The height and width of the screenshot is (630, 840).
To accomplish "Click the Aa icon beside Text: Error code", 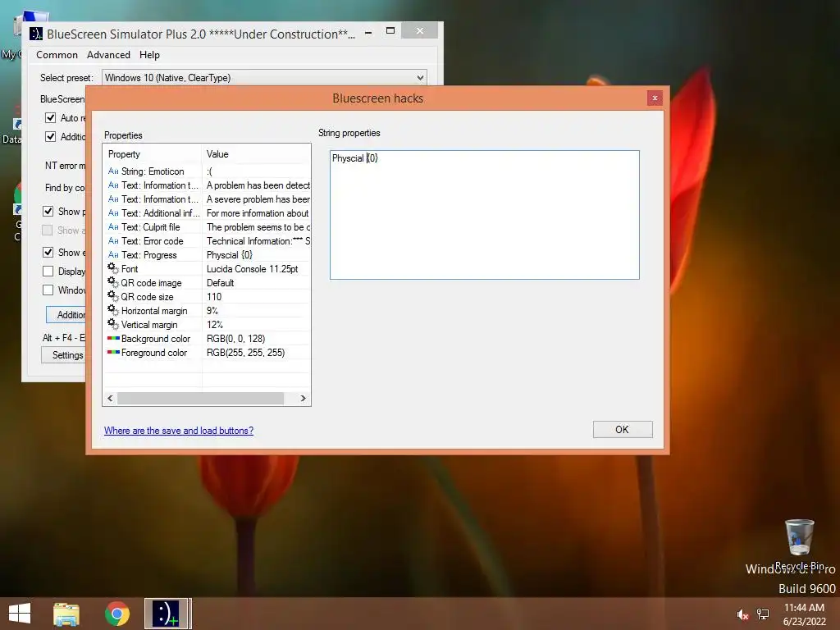I will point(113,241).
